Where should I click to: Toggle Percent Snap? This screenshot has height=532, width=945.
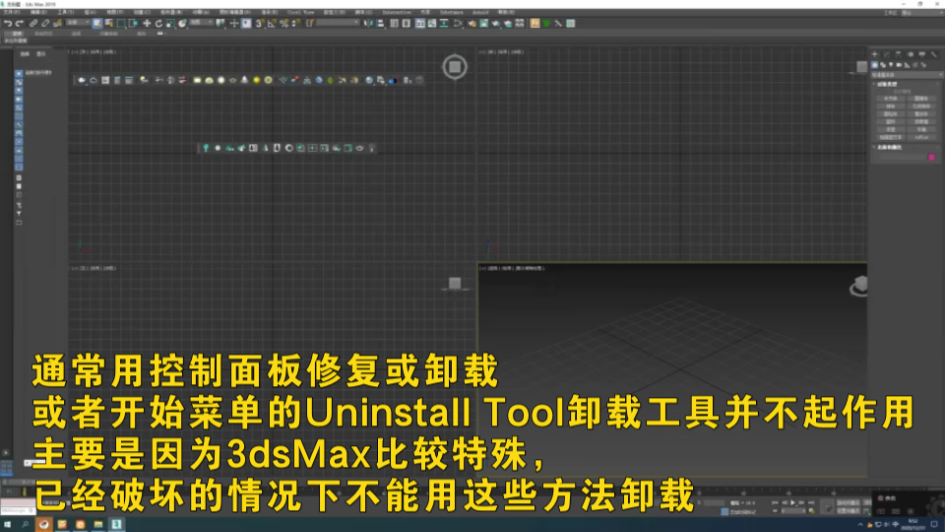pyautogui.click(x=284, y=23)
